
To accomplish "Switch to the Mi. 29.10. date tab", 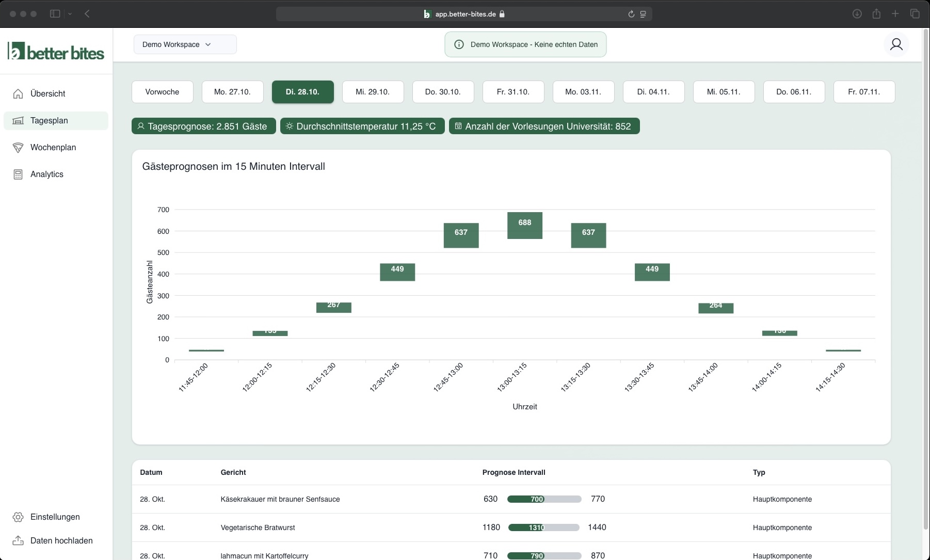I will (x=373, y=92).
